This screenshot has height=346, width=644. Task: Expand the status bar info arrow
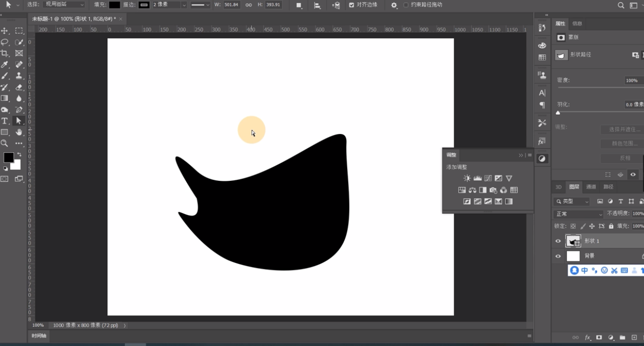[x=125, y=325]
